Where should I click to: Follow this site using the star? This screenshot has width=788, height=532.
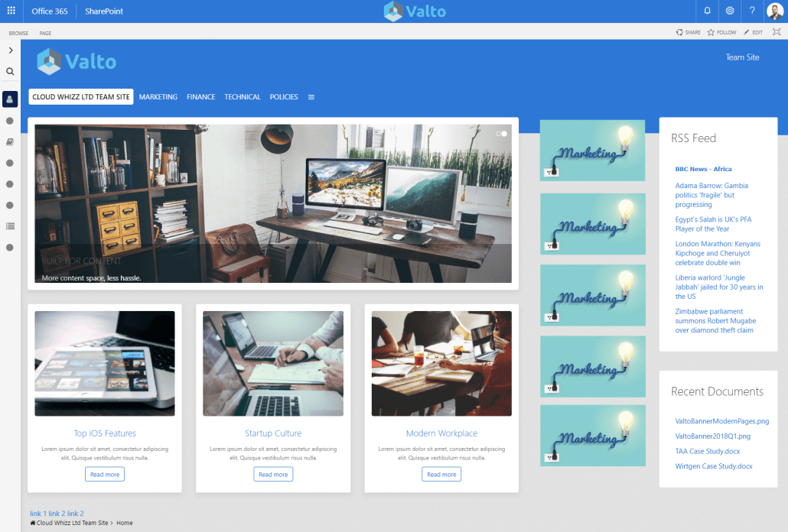tap(721, 33)
